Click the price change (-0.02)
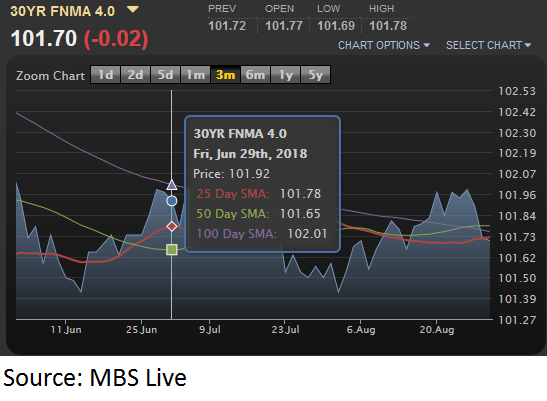This screenshot has height=401, width=547. tap(116, 38)
